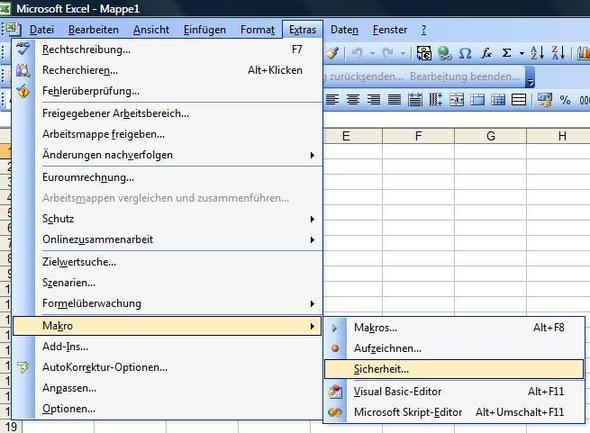Click Bearbeitung beenden... in review toolbar
The height and width of the screenshot is (433, 590).
point(465,76)
